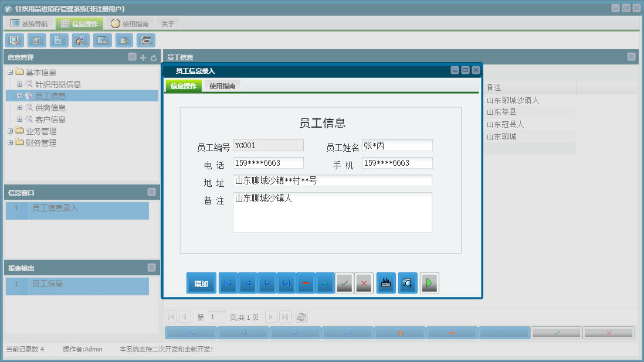Click the 增加 button
Image resolution: width=644 pixels, height=362 pixels.
point(201,283)
